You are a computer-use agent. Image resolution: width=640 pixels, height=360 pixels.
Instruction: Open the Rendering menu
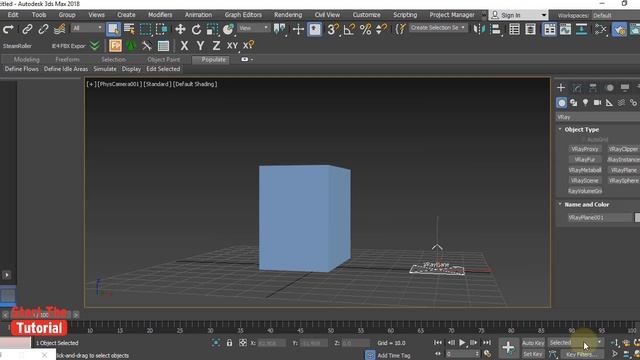point(288,15)
